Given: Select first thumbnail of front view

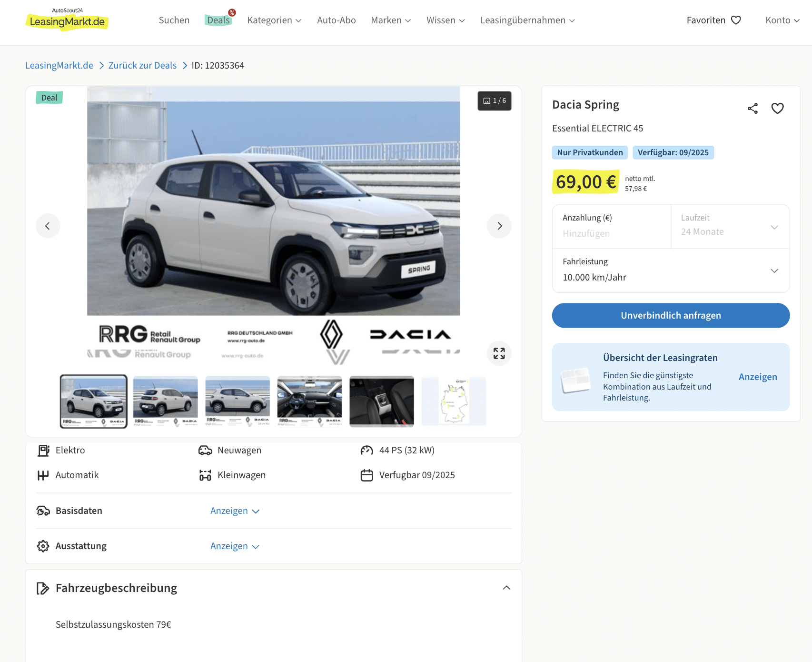Looking at the screenshot, I should pyautogui.click(x=94, y=401).
